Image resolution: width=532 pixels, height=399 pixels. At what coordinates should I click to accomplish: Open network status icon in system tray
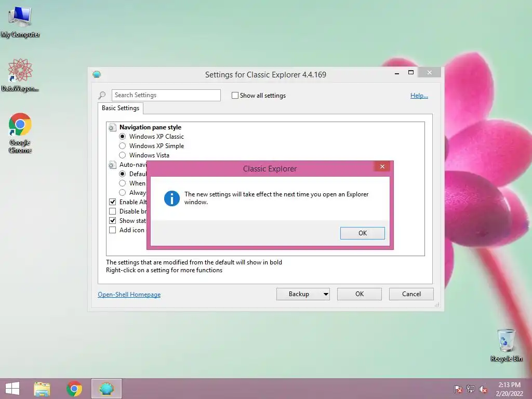(x=471, y=389)
